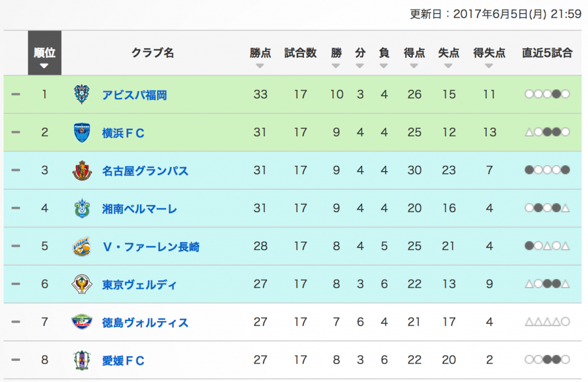Sort by 勝 wins column arrow

click(x=336, y=66)
